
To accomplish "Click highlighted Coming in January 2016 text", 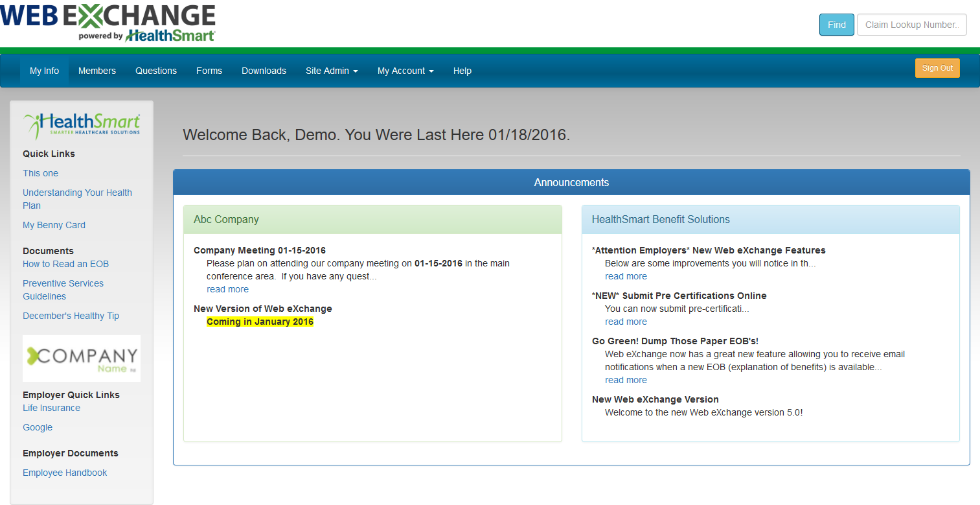I will point(260,322).
